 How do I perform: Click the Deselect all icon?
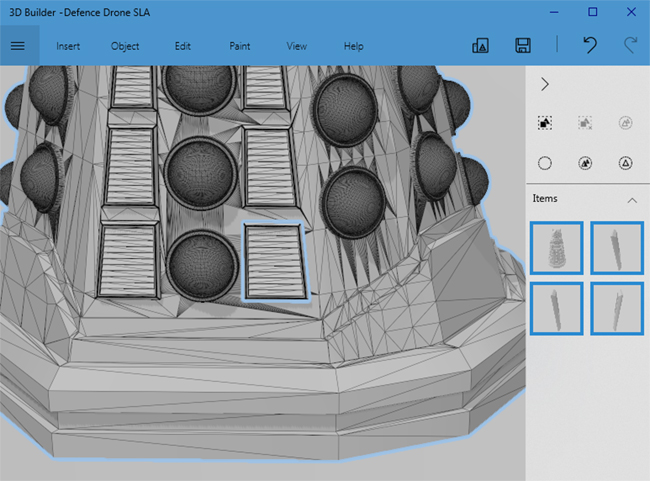[x=585, y=123]
